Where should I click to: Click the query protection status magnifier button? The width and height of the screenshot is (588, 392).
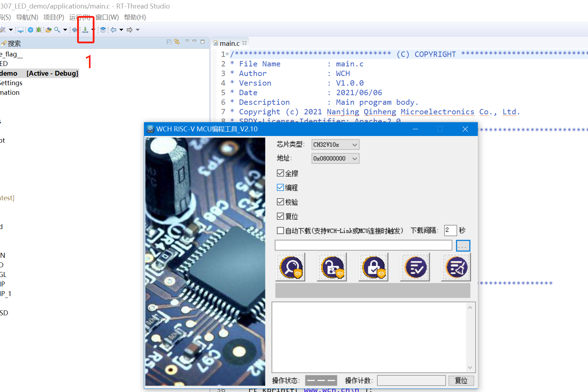pos(290,267)
